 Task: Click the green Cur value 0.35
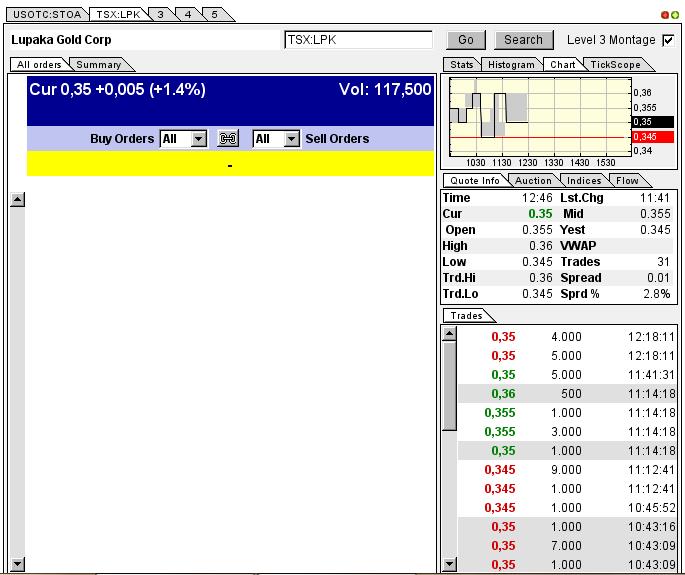[540, 214]
